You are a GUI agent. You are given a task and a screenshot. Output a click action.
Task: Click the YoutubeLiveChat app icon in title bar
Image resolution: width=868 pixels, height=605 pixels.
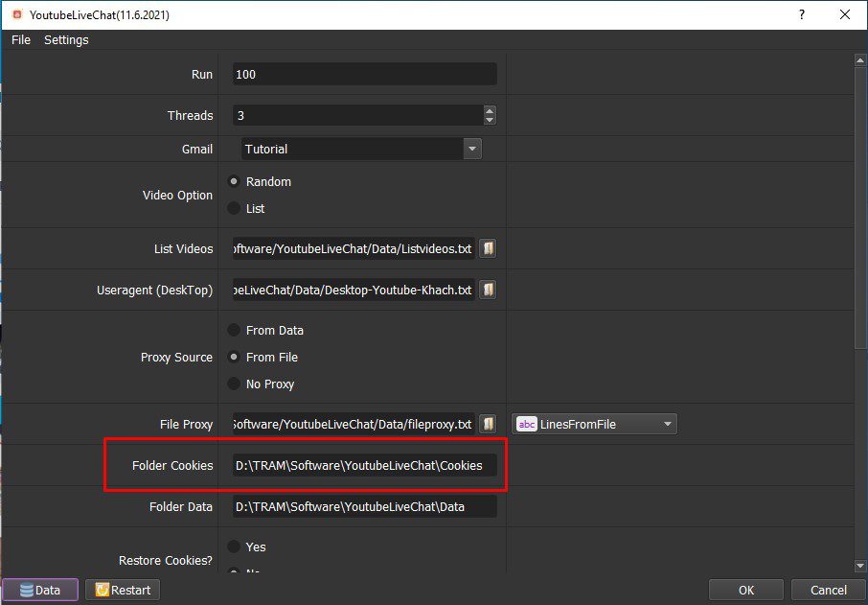pos(17,14)
